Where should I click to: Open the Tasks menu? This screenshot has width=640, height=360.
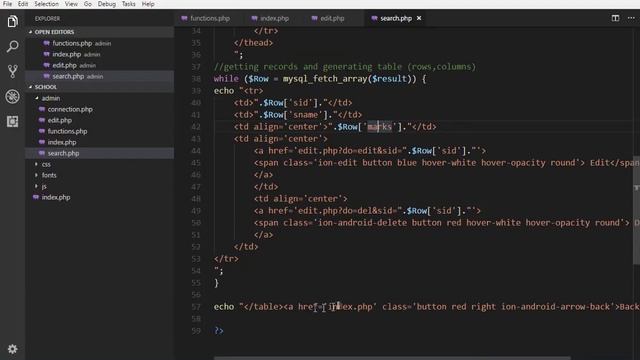(x=129, y=4)
